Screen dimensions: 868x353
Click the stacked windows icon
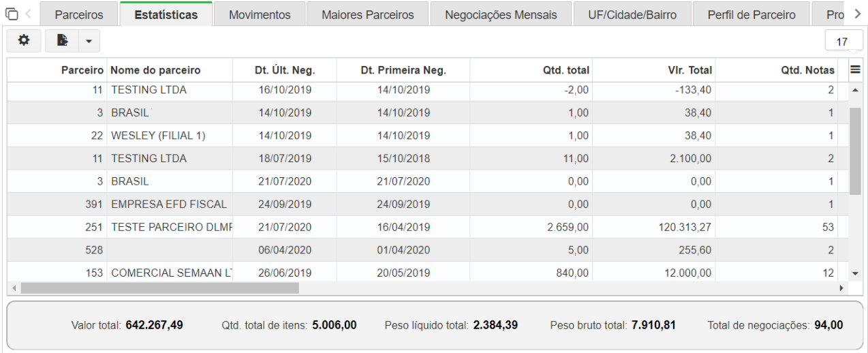coord(11,14)
